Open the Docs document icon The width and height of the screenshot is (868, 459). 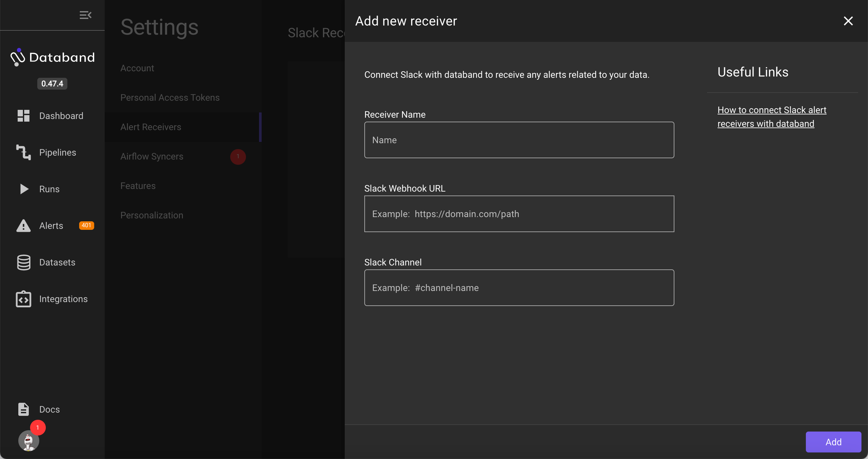[x=23, y=409]
